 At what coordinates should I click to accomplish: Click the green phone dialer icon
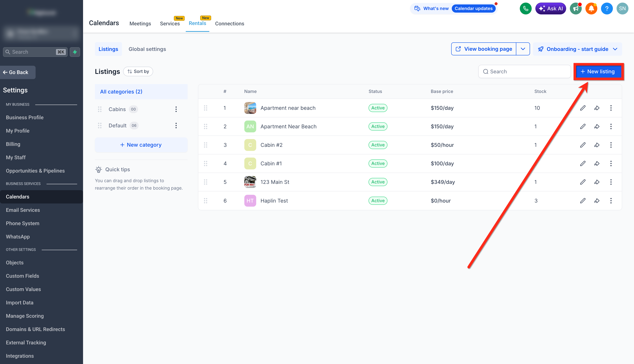click(x=525, y=9)
